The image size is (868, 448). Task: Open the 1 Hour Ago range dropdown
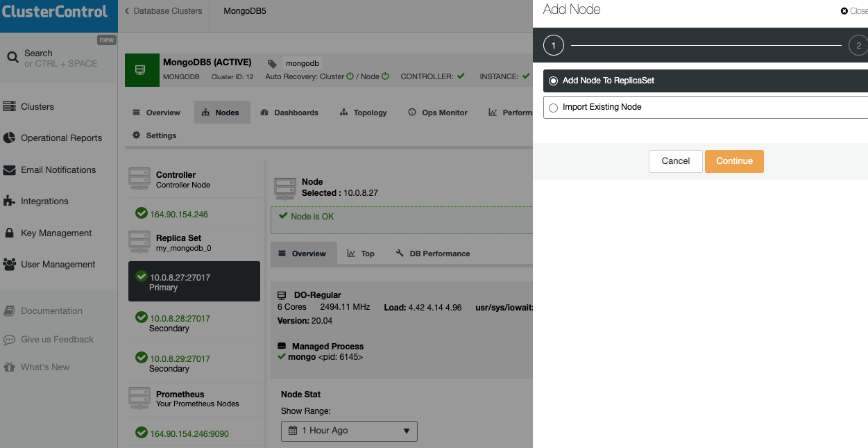pyautogui.click(x=349, y=431)
